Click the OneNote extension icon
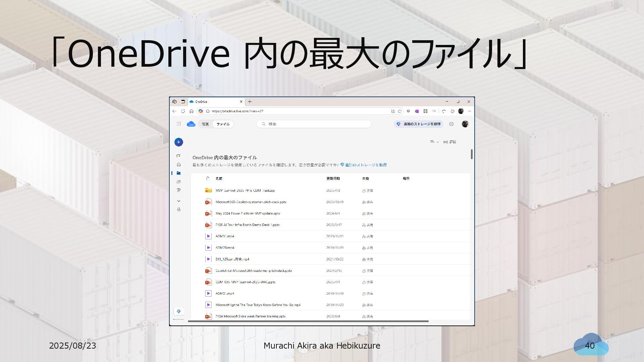644x362 pixels. pos(417,111)
